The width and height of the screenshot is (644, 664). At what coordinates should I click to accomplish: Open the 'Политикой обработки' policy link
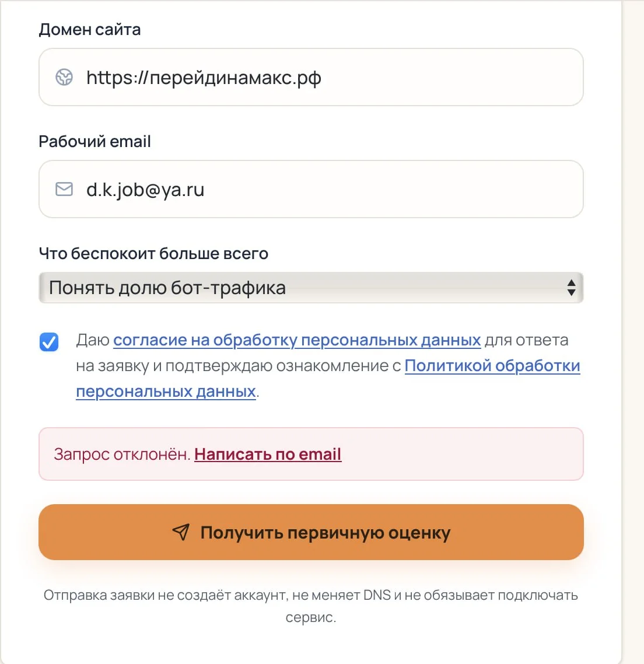click(x=492, y=366)
